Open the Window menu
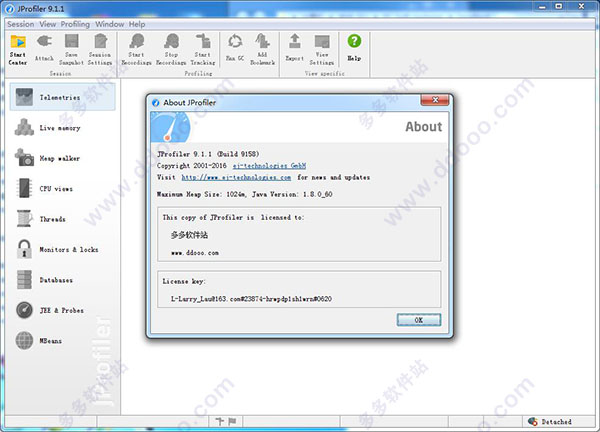This screenshot has height=432, width=600. pyautogui.click(x=109, y=24)
